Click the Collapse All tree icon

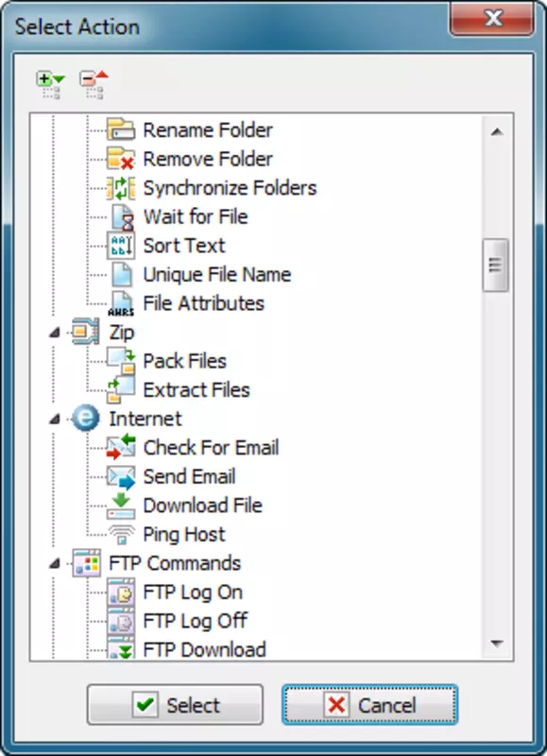click(94, 85)
